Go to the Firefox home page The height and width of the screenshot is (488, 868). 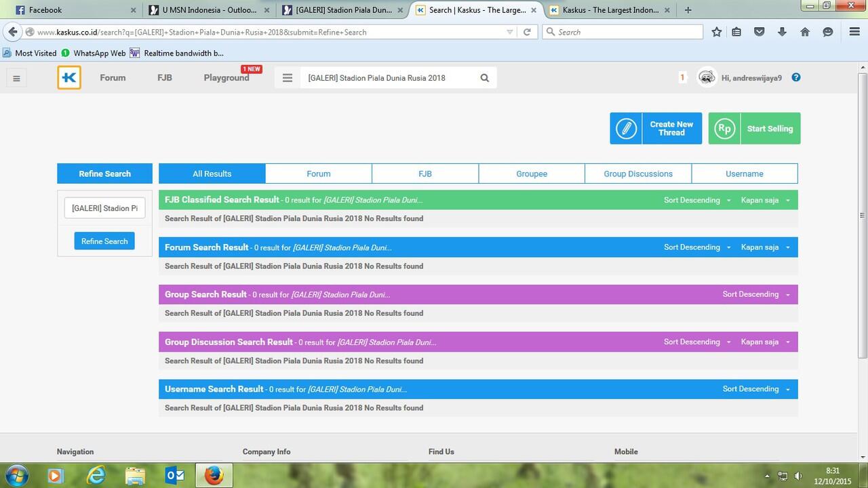point(805,32)
